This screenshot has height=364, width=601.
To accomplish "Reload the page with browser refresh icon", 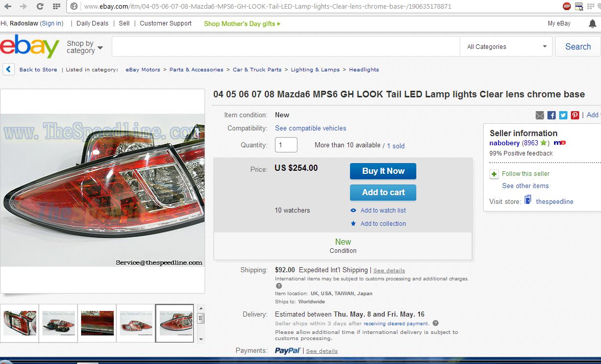I will coord(40,7).
